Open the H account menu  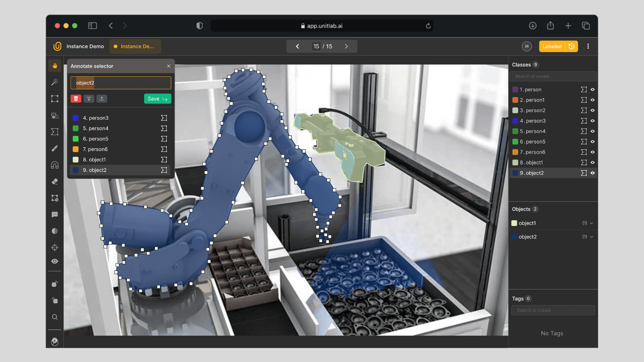tap(527, 46)
